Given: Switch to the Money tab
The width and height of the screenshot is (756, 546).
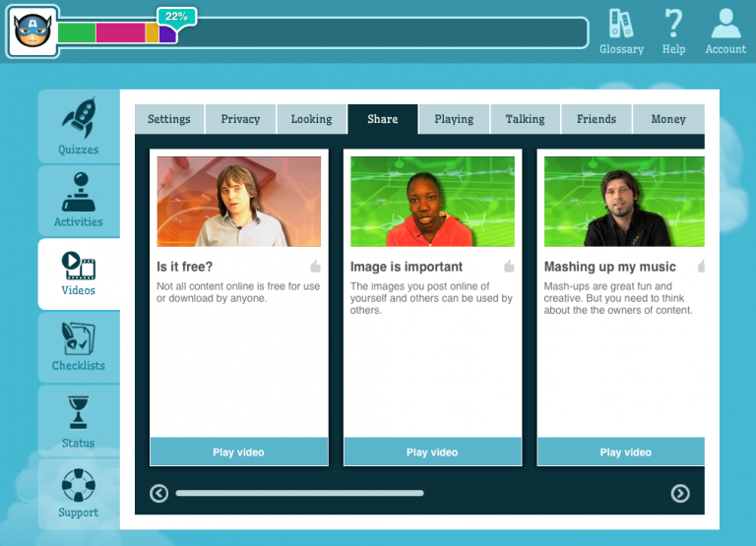Looking at the screenshot, I should pos(668,119).
